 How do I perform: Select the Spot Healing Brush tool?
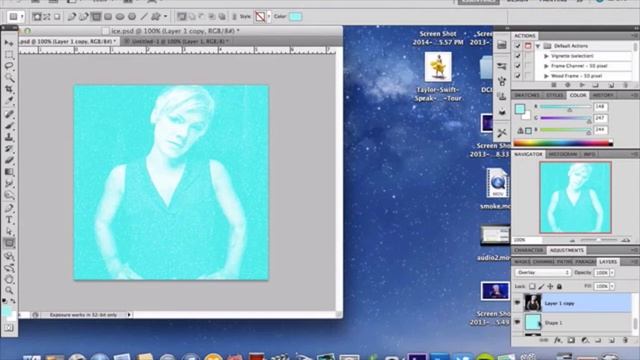[x=9, y=114]
